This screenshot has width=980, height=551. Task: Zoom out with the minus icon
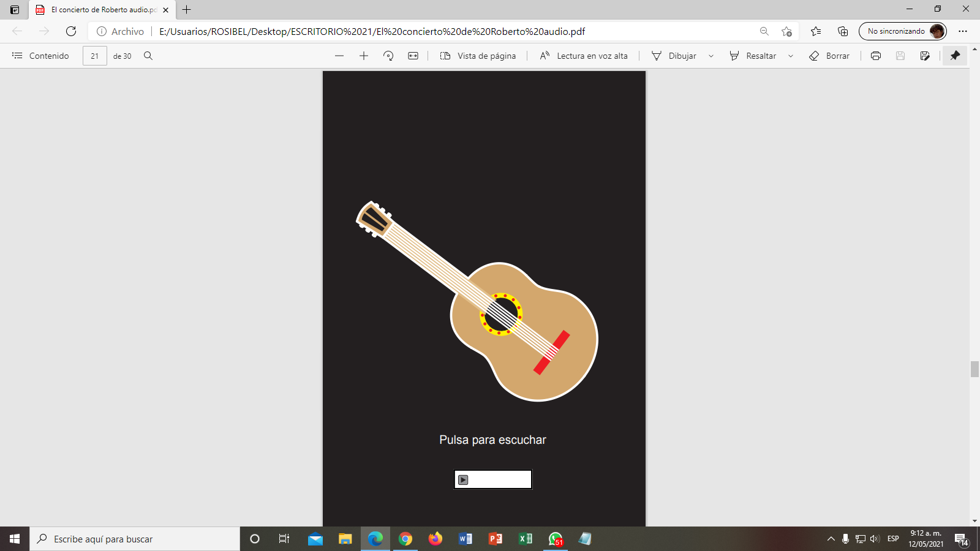pyautogui.click(x=339, y=56)
